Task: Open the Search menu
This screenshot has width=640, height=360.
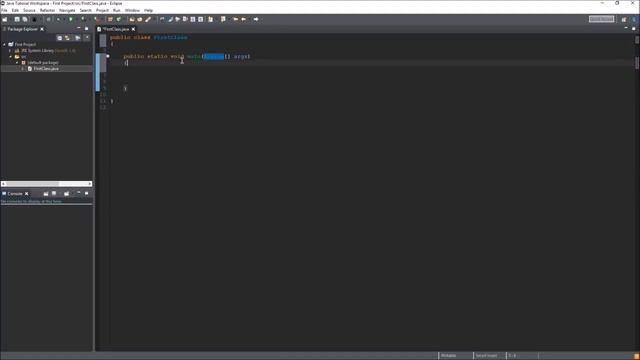Action: (x=85, y=10)
